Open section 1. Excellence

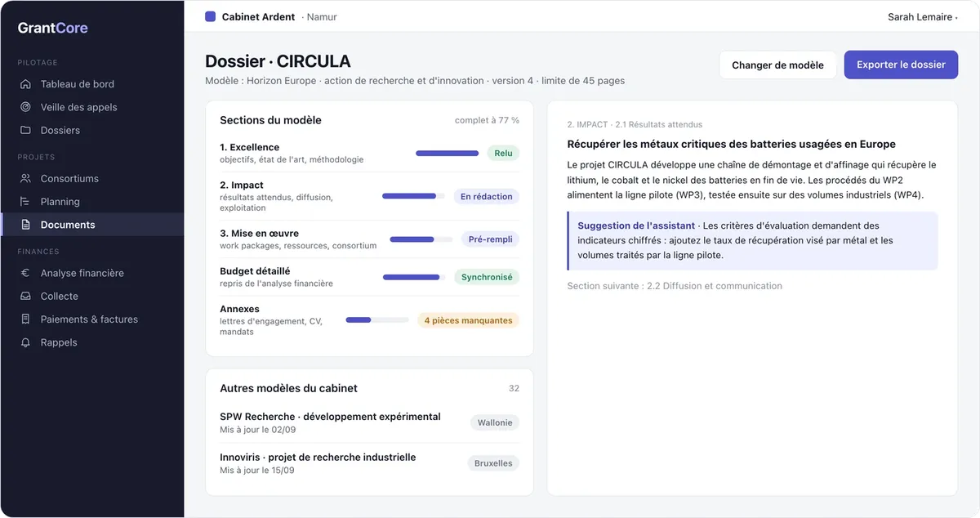click(x=369, y=153)
